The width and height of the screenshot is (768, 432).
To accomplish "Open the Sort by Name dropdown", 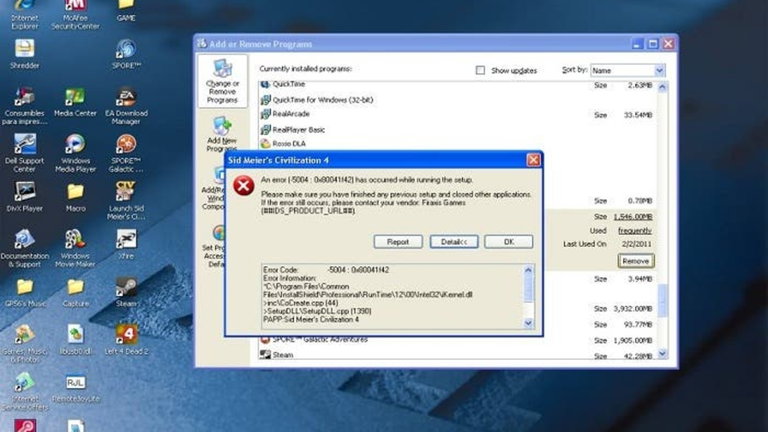I will pos(627,71).
